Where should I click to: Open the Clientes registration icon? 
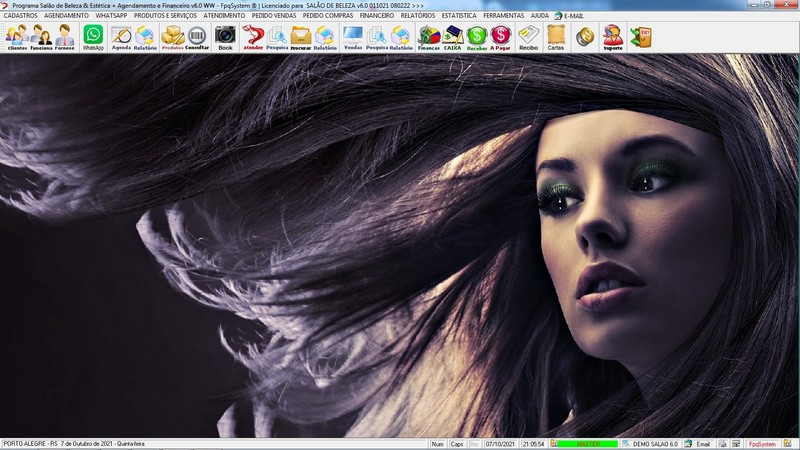click(x=17, y=37)
